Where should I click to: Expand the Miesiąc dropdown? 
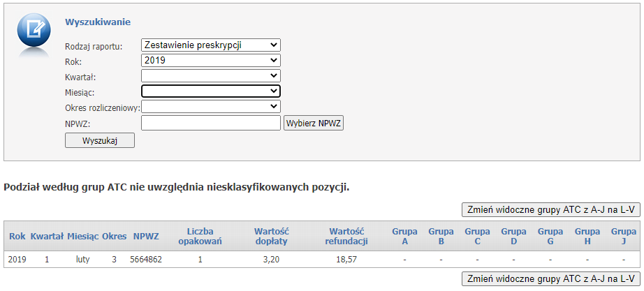click(210, 91)
